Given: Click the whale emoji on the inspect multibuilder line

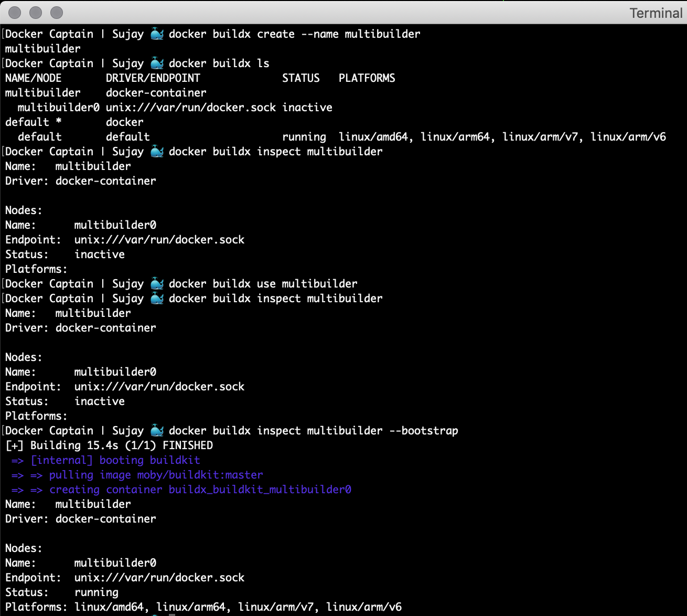Looking at the screenshot, I should point(157,151).
